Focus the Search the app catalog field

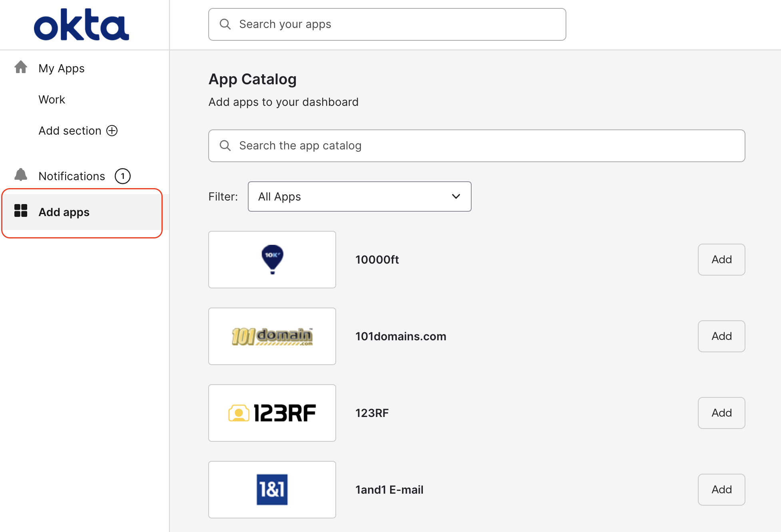[477, 146]
